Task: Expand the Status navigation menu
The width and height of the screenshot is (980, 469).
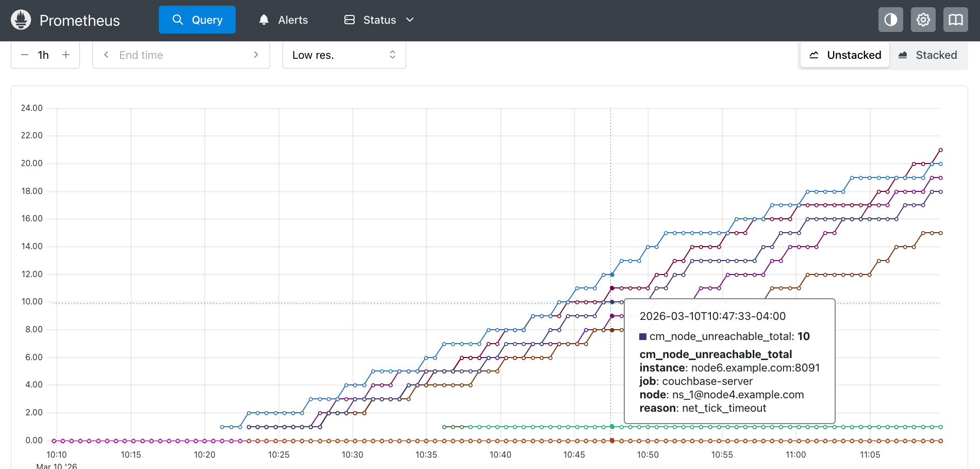Action: [x=409, y=20]
